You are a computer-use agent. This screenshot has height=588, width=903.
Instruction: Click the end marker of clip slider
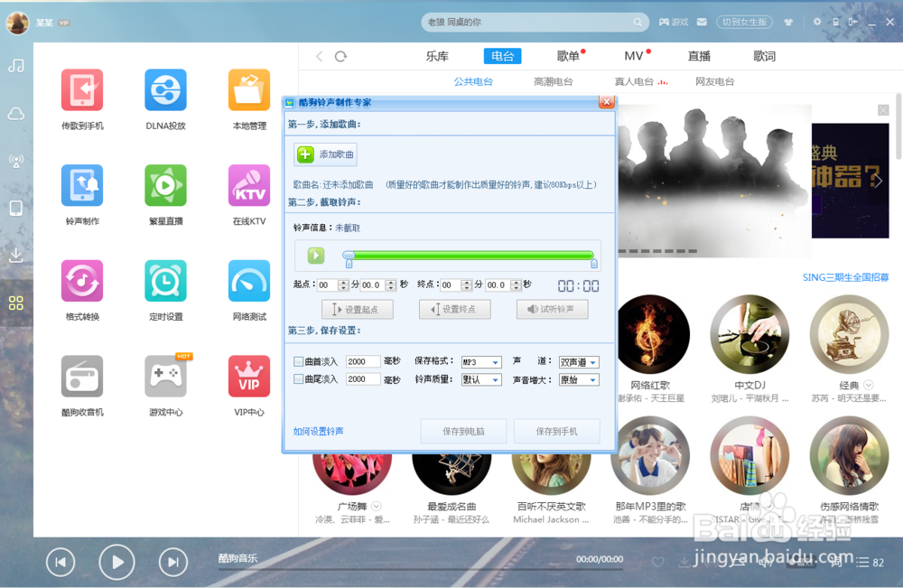[594, 263]
